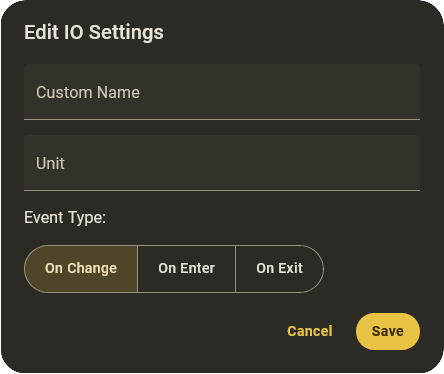
Task: Pick the rightmost On Exit segment button
Action: click(x=279, y=269)
